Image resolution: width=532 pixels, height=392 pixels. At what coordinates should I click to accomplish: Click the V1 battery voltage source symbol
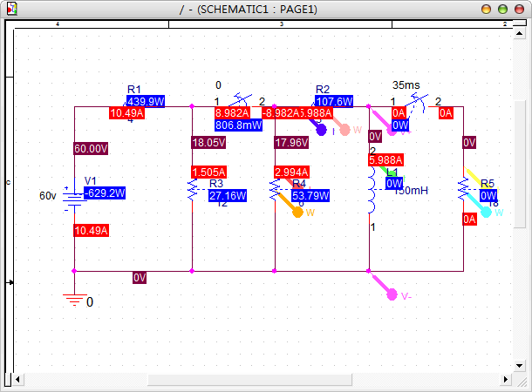(x=74, y=198)
